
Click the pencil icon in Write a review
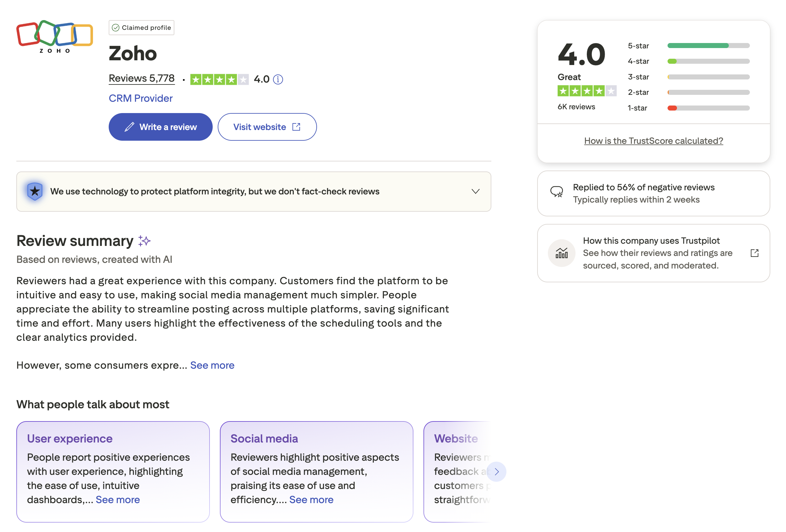[130, 127]
